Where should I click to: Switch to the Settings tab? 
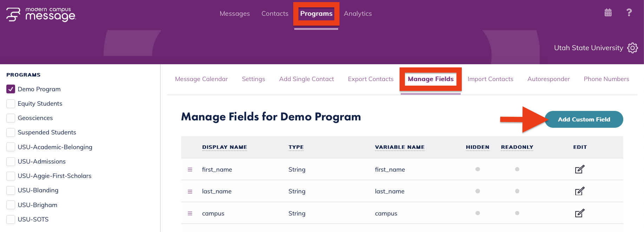click(x=254, y=79)
